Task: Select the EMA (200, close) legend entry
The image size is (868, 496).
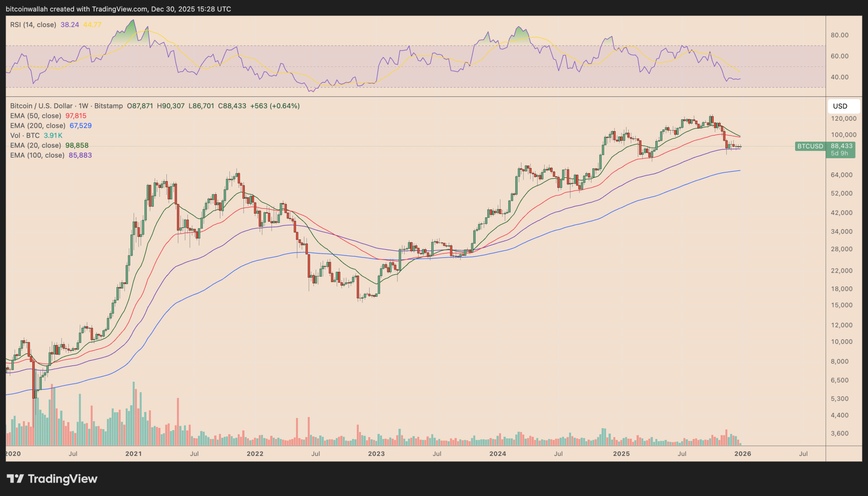Action: 38,126
